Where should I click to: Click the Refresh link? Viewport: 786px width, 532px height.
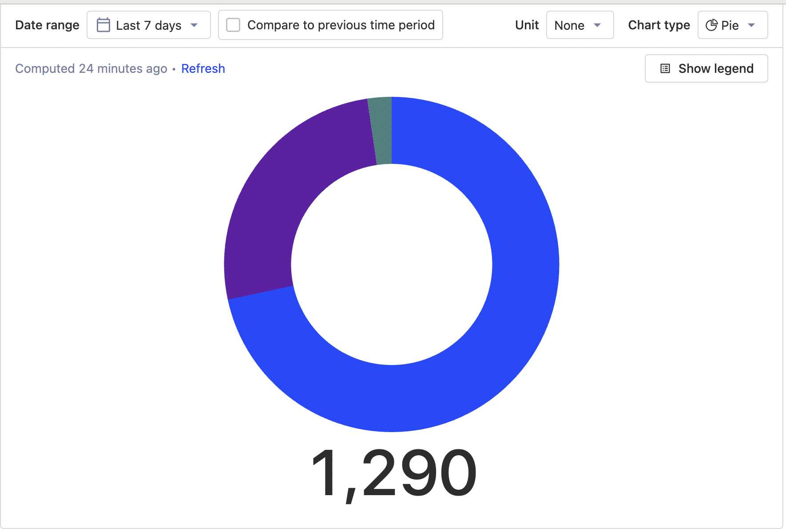pos(203,68)
